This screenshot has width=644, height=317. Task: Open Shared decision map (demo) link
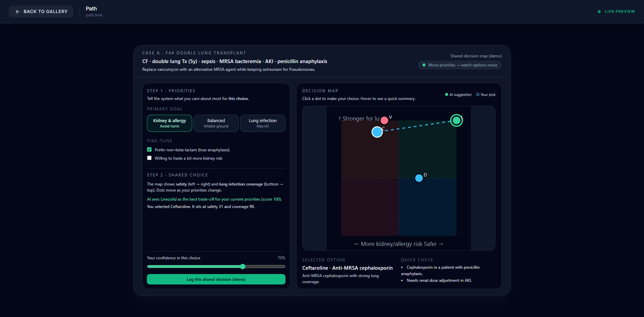476,56
